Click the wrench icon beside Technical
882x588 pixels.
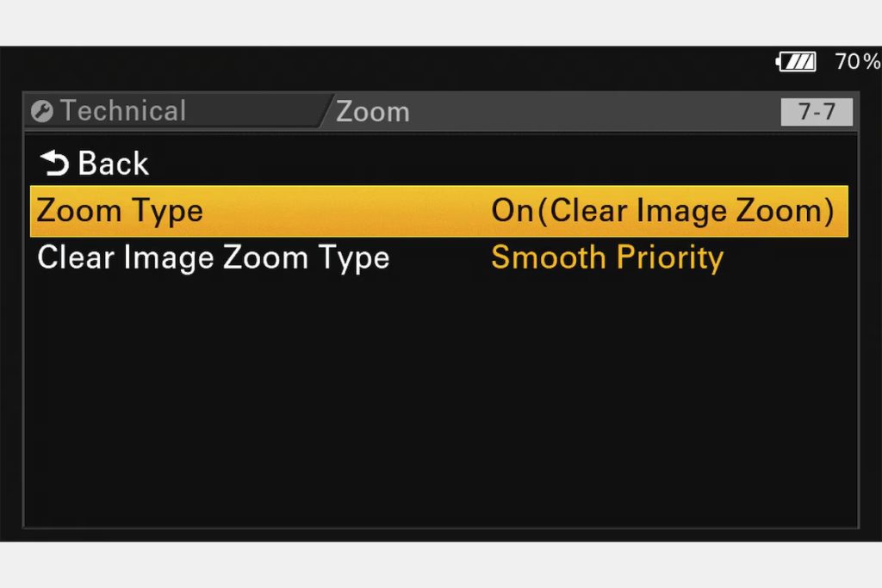(x=42, y=111)
